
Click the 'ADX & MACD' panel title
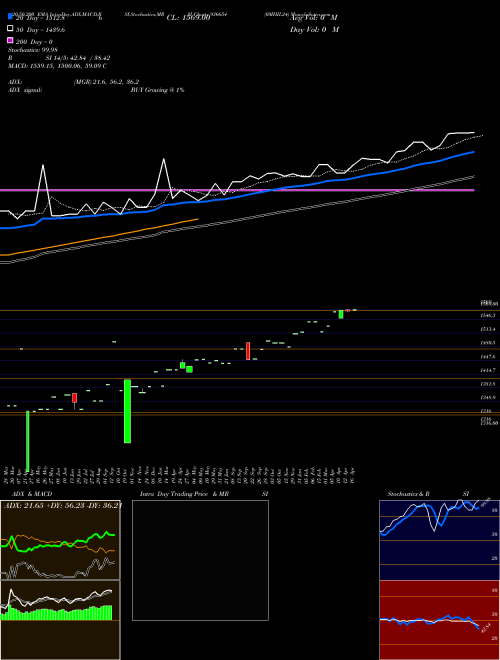tap(32, 494)
